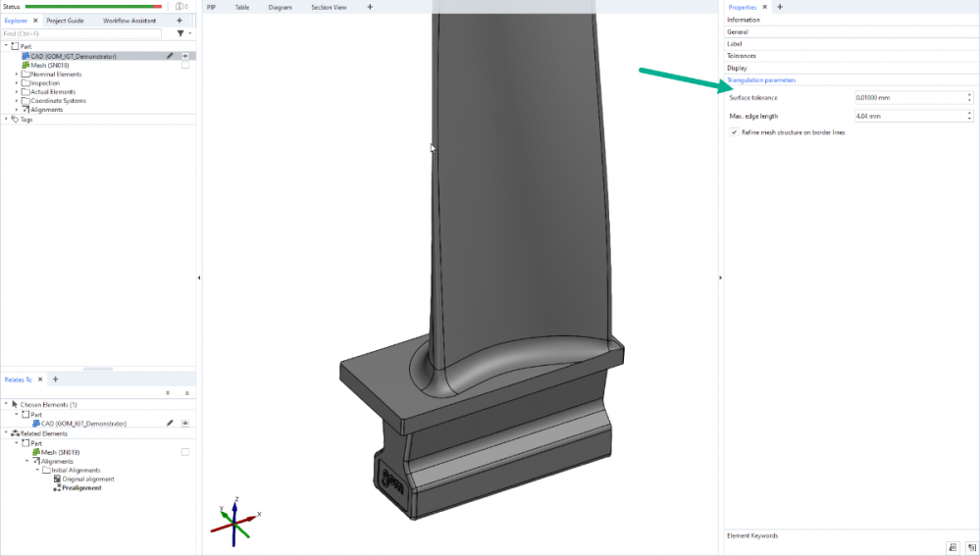Collapse the Initial Alignments folder

37,470
